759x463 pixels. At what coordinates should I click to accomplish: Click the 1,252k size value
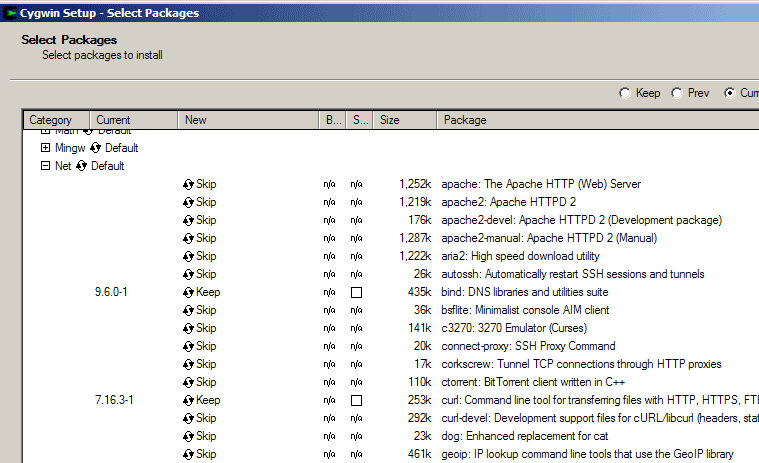point(415,184)
